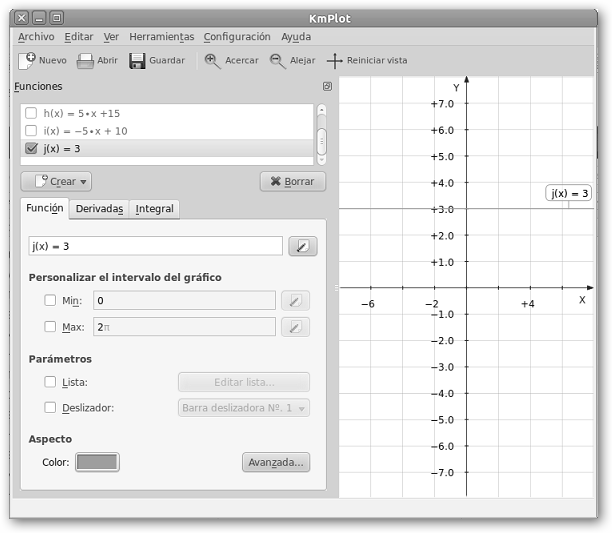The width and height of the screenshot is (612, 533).
Task: Undock the Funciones panel icon
Action: click(326, 87)
